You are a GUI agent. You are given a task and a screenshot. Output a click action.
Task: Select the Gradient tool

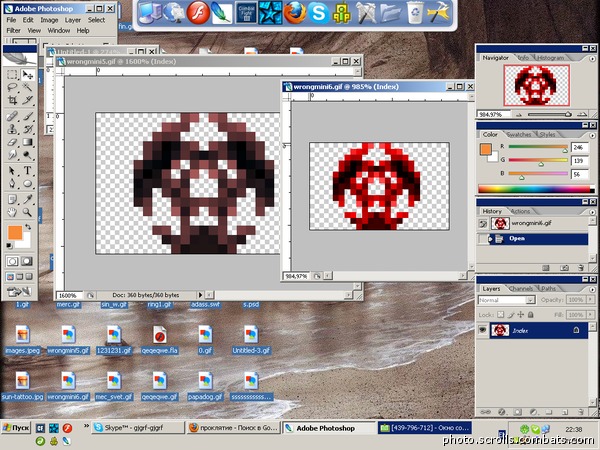click(27, 142)
